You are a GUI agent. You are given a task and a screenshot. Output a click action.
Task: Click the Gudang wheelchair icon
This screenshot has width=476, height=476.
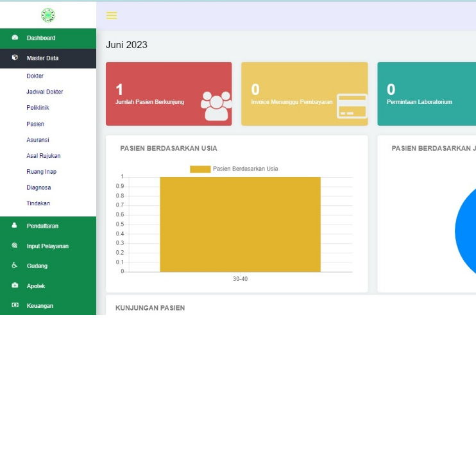pos(15,266)
